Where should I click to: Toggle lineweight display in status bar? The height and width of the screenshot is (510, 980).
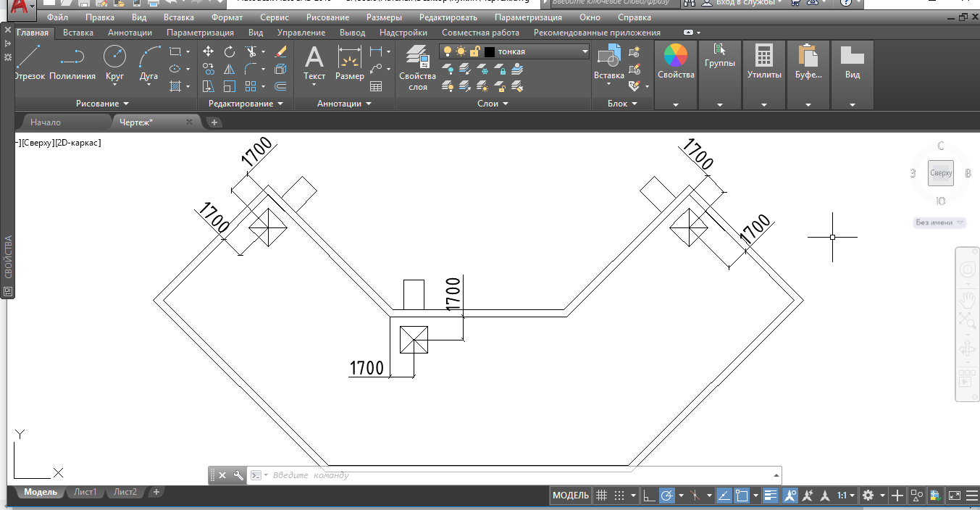point(771,496)
